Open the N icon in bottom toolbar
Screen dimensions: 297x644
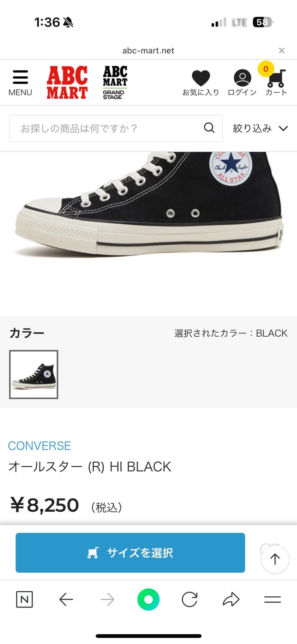click(24, 599)
